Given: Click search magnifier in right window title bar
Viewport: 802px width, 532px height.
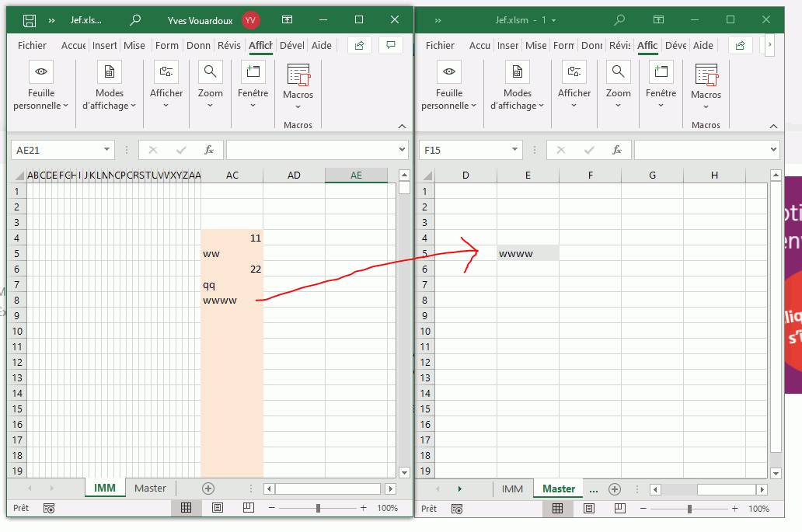Looking at the screenshot, I should click(x=619, y=20).
